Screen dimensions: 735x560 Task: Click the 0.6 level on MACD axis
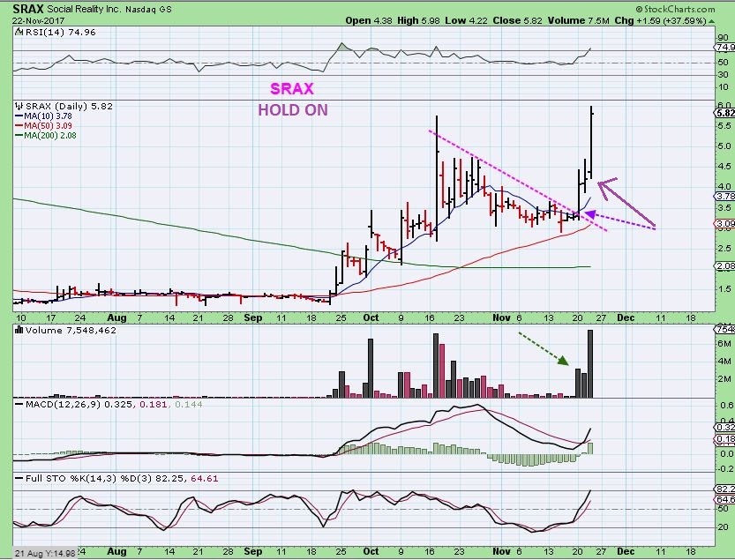[x=727, y=405]
